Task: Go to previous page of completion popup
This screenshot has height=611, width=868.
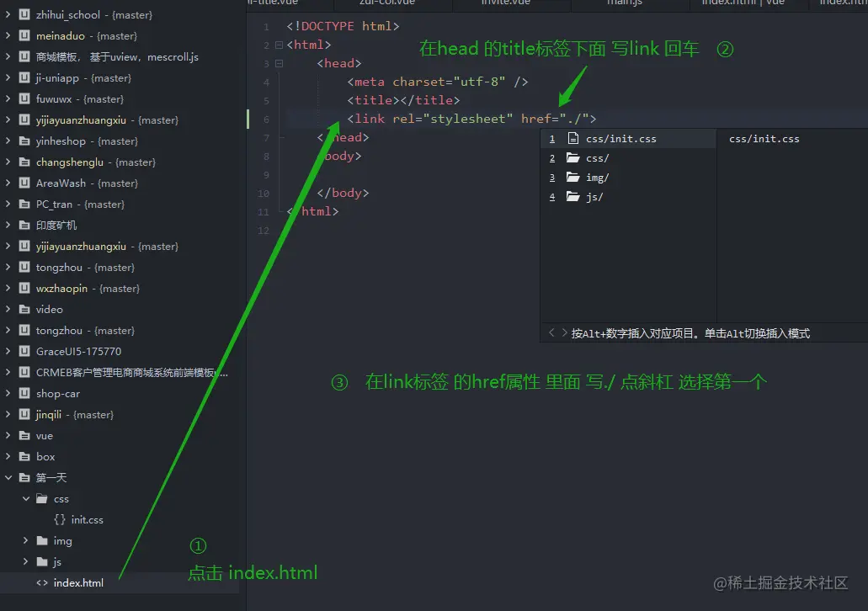Action: point(551,332)
